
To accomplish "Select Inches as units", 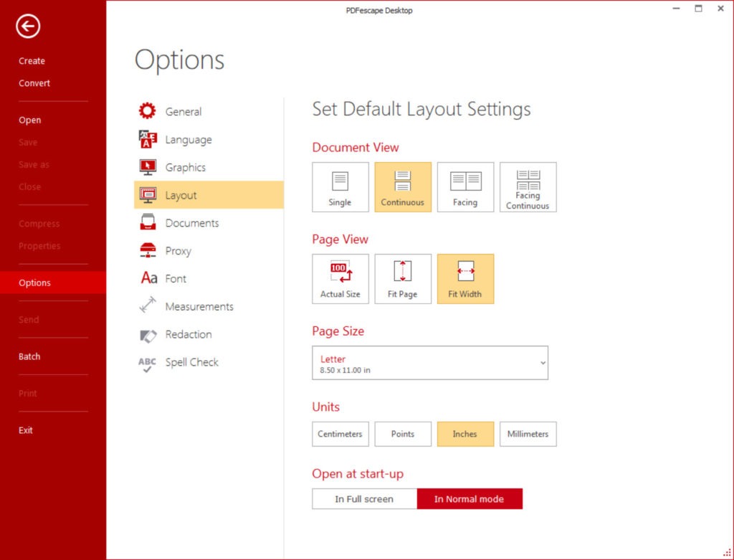I will point(465,434).
